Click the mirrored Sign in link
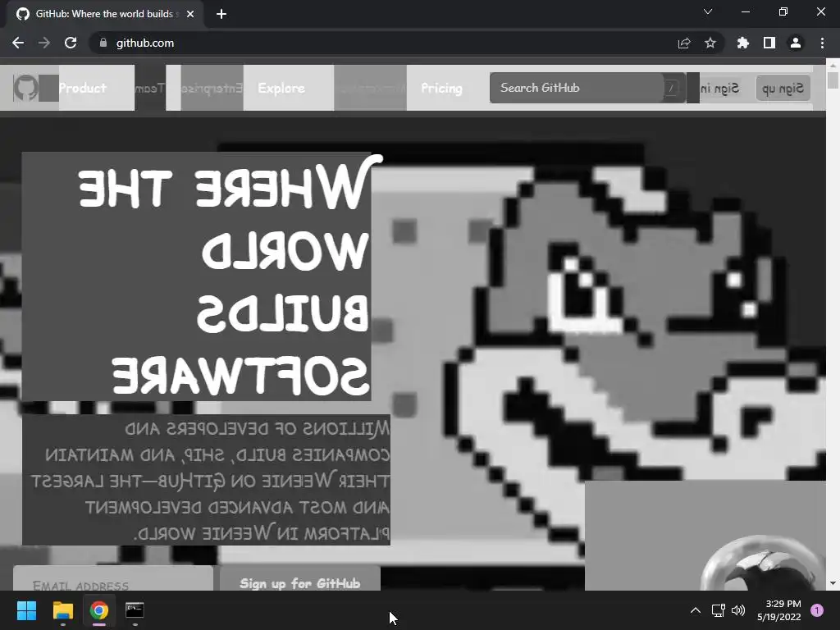The image size is (840, 630). click(x=720, y=88)
